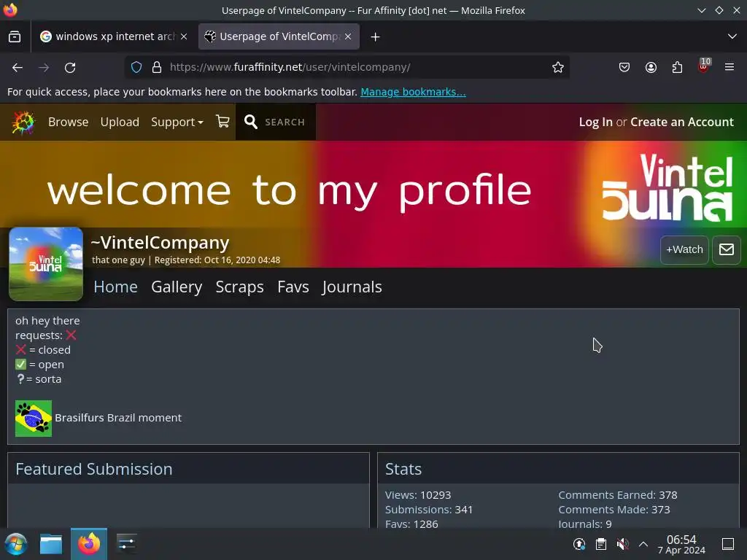
Task: Open the Favs profile tab
Action: point(293,287)
